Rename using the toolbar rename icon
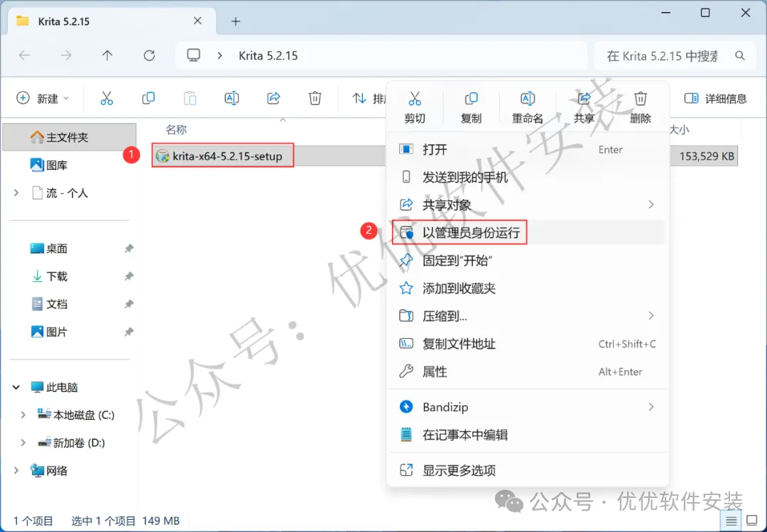 click(232, 98)
